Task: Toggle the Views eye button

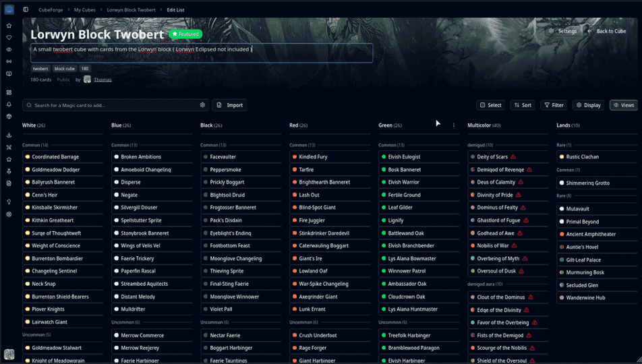Action: [x=623, y=105]
